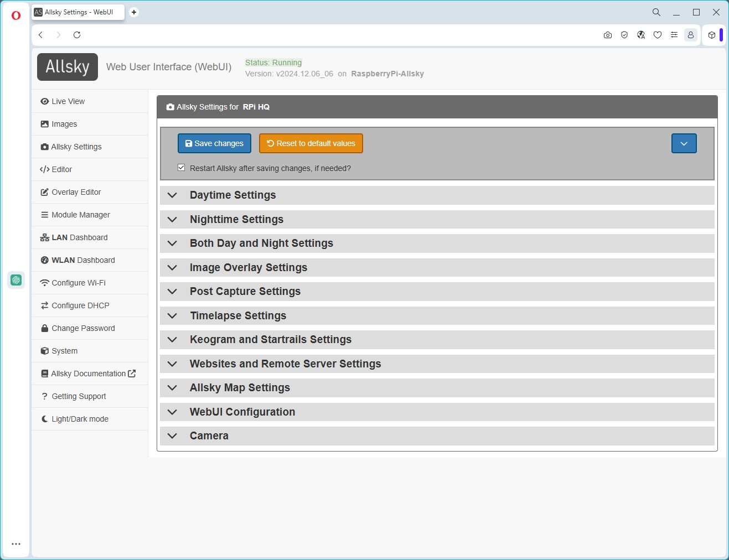The height and width of the screenshot is (560, 729).
Task: Open the Getting Support link
Action: click(x=90, y=396)
